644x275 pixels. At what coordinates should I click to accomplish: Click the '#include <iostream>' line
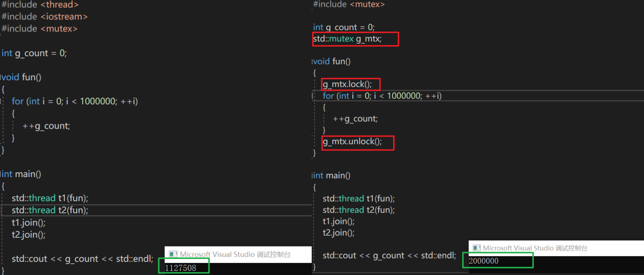tap(44, 17)
